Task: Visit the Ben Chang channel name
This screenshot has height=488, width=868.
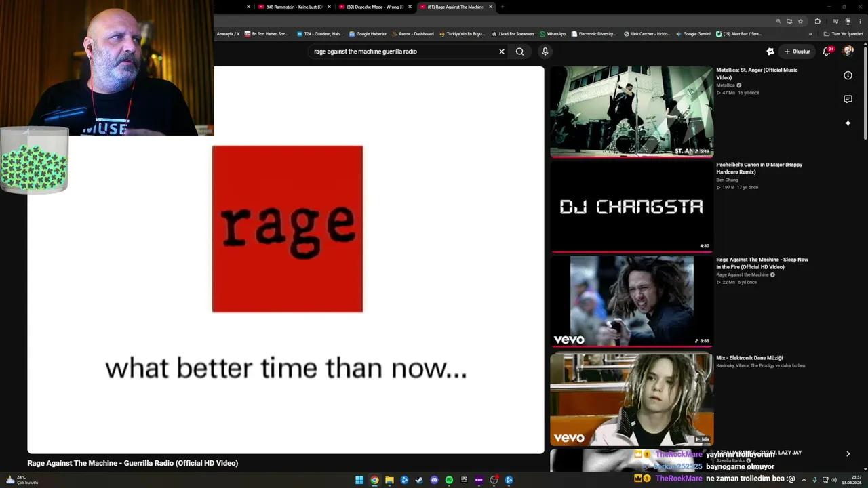Action: [x=727, y=180]
